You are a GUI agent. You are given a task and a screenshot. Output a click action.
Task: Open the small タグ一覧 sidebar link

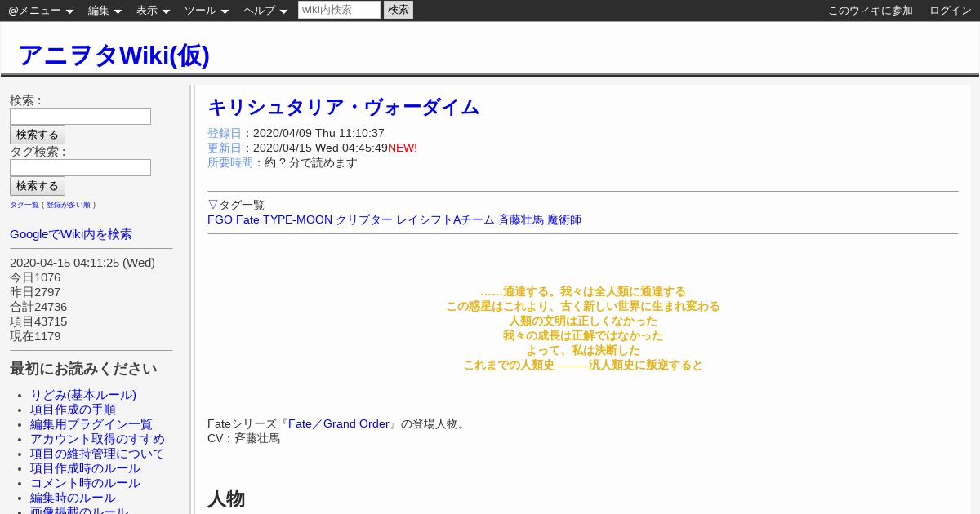click(x=24, y=205)
